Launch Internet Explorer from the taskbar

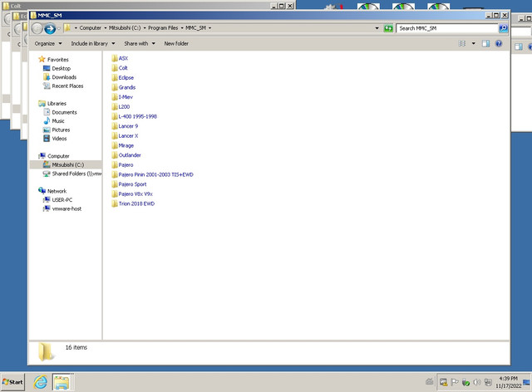41,382
